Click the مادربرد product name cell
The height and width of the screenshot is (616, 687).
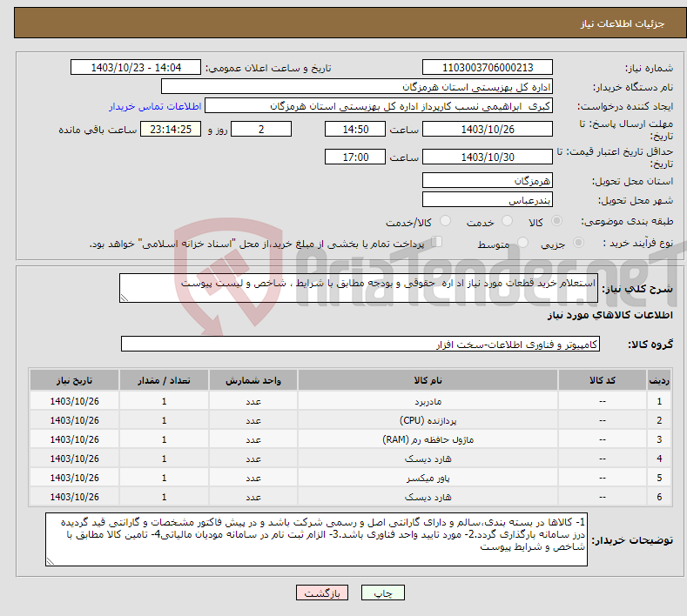[428, 401]
